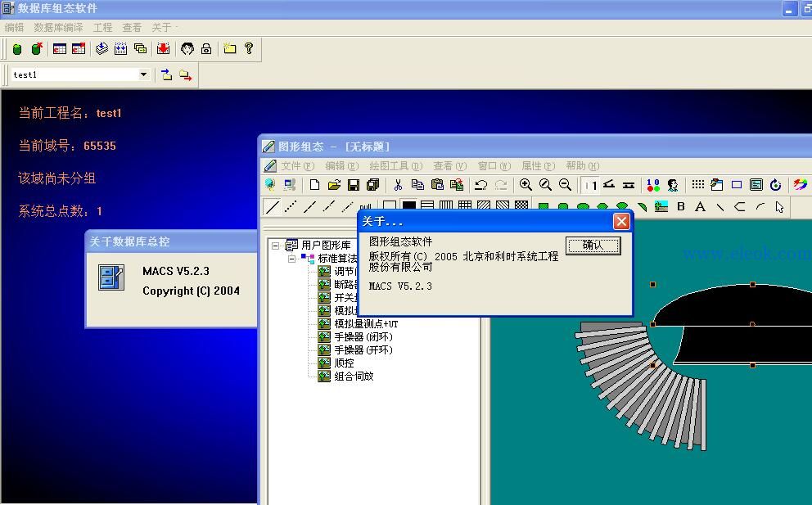Select 手操器 (闭环) in the tree
Viewport: 812px width, 505px height.
point(363,337)
